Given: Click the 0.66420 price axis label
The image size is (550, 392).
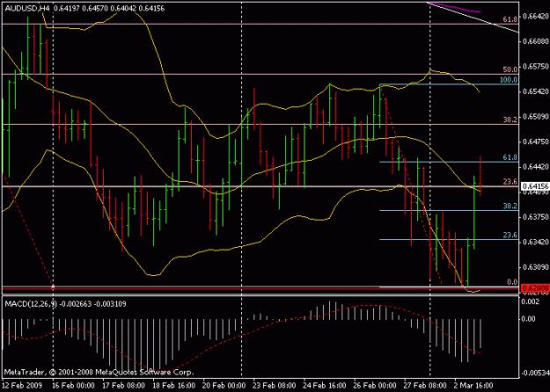Looking at the screenshot, I should [x=535, y=16].
